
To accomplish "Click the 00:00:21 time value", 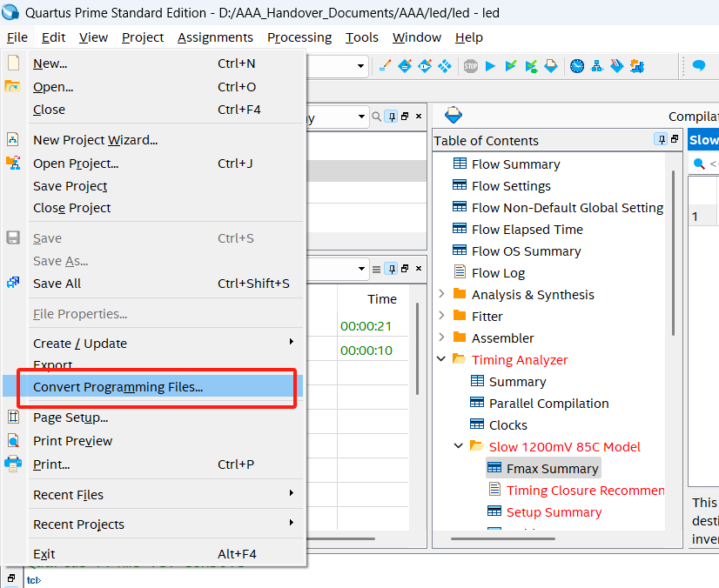I will coord(366,326).
